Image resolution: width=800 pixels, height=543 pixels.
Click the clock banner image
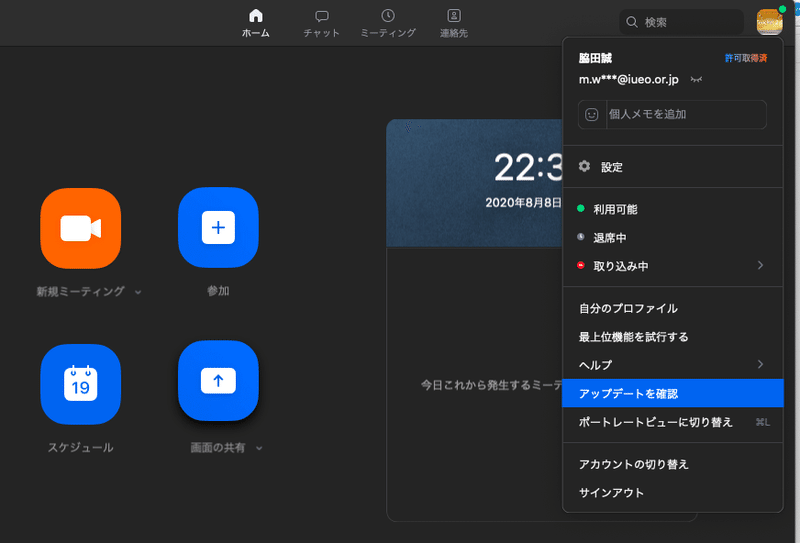pos(474,183)
